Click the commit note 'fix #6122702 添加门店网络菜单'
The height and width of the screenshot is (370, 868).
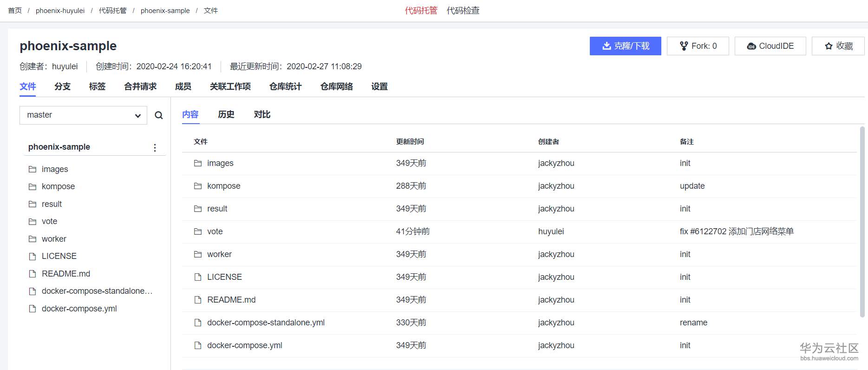tap(737, 231)
